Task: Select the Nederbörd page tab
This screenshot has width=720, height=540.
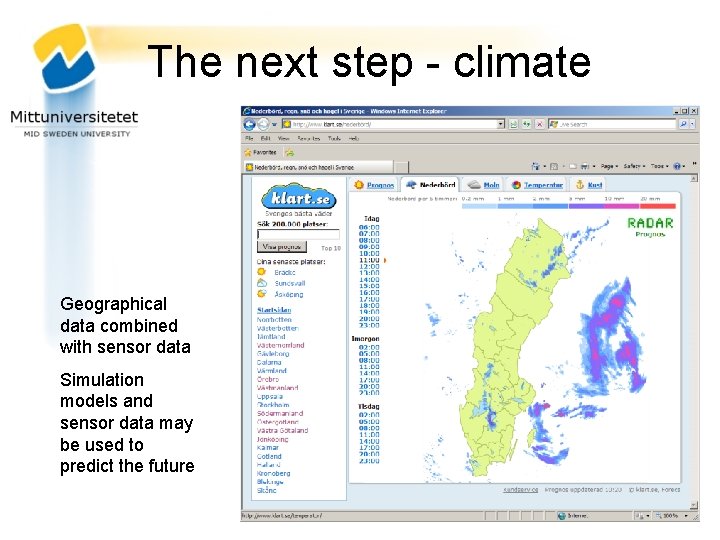Action: tap(430, 185)
